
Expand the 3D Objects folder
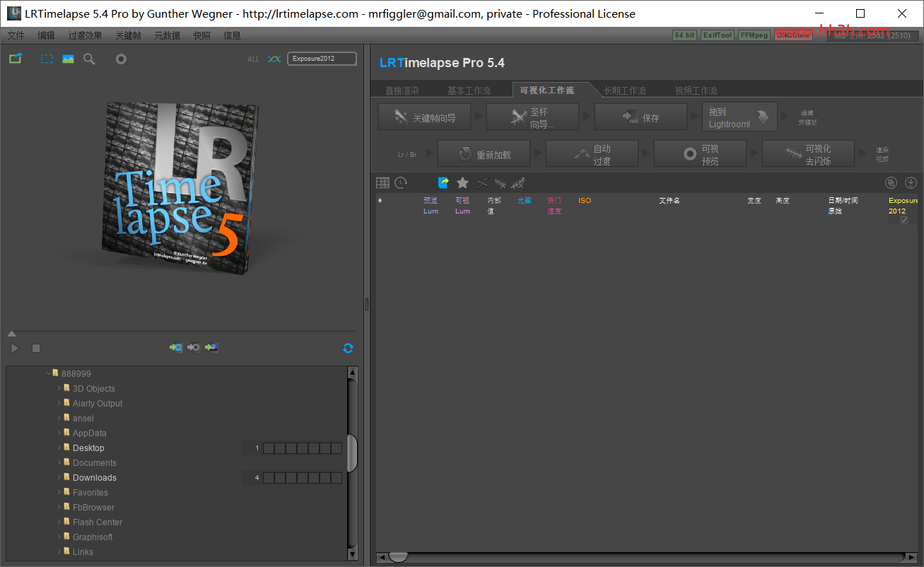(x=59, y=388)
